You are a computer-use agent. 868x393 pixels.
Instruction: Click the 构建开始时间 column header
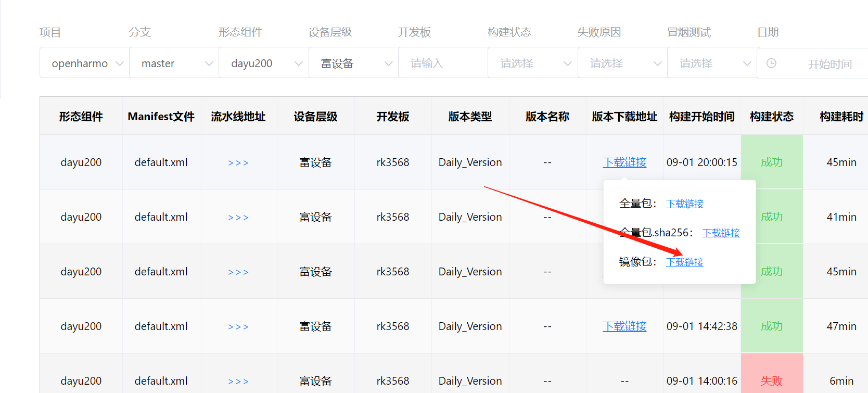pos(702,117)
